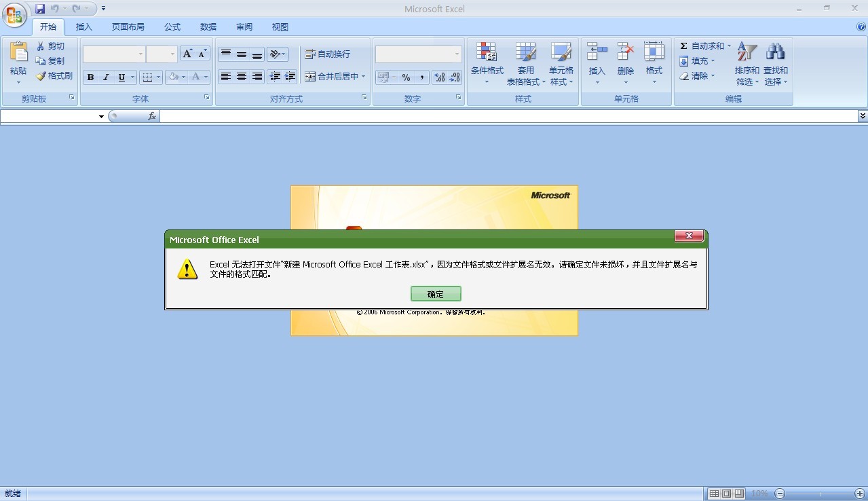Open the 开始 ribbon tab
Screen dimensions: 868x501
48,27
